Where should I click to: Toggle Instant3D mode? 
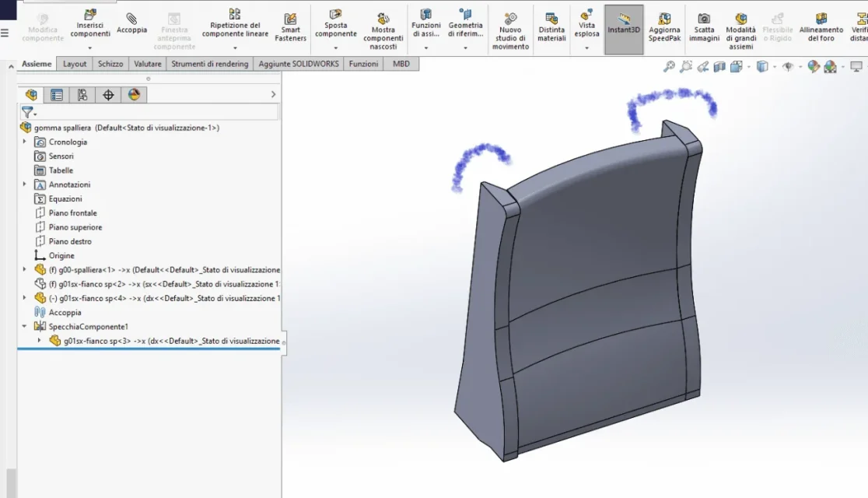click(624, 30)
